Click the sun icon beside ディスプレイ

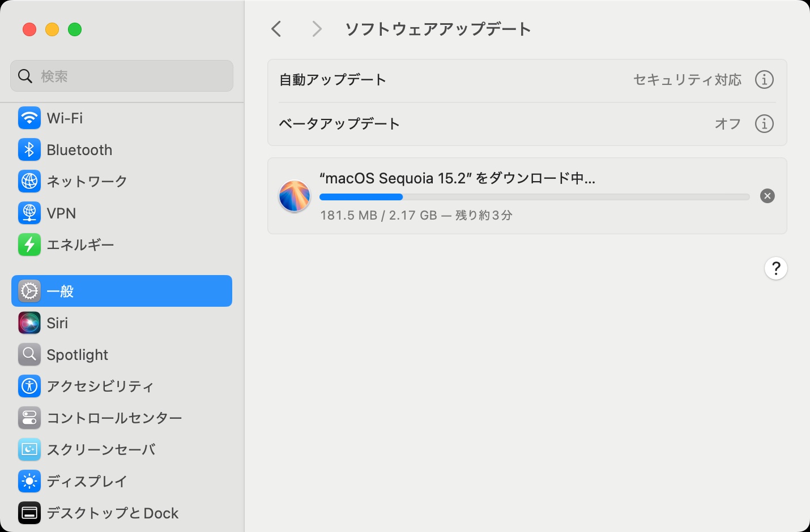pyautogui.click(x=29, y=482)
